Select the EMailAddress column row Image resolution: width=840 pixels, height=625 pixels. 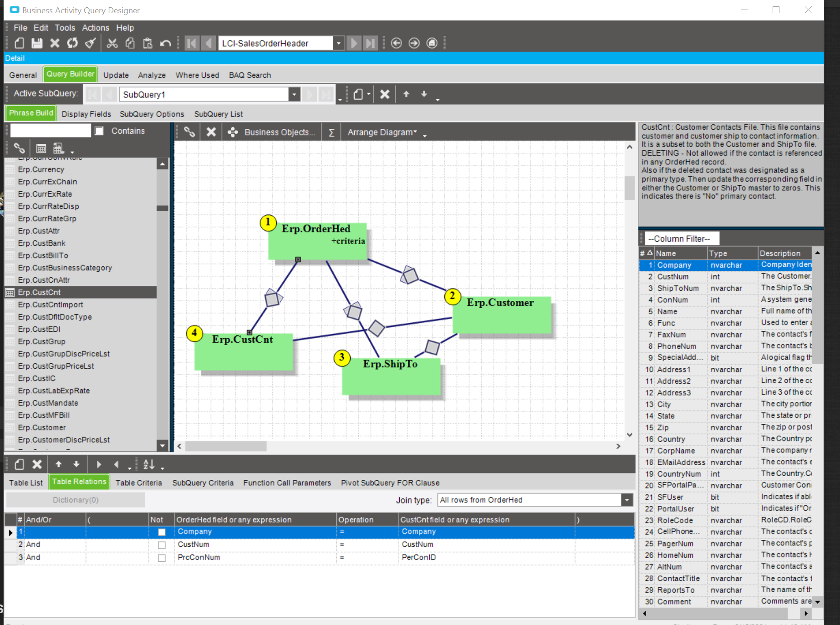click(x=725, y=462)
